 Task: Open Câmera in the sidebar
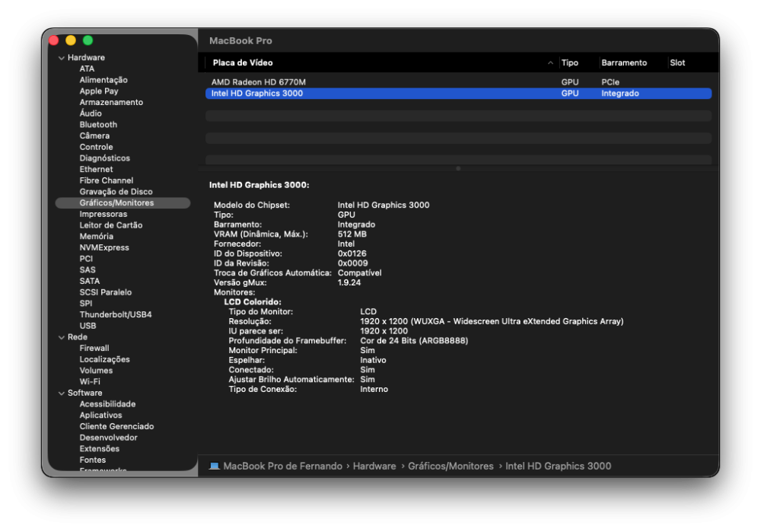94,136
